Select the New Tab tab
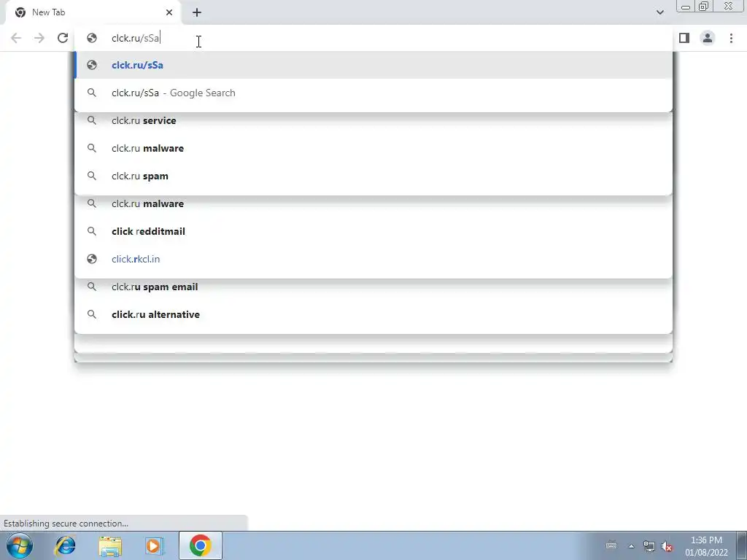 93,12
